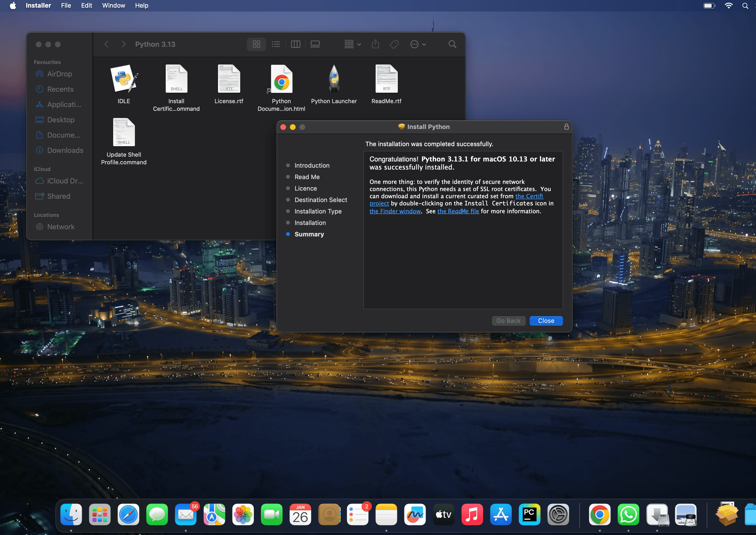Viewport: 756px width, 535px height.
Task: Click the Close button in installer
Action: pos(546,321)
